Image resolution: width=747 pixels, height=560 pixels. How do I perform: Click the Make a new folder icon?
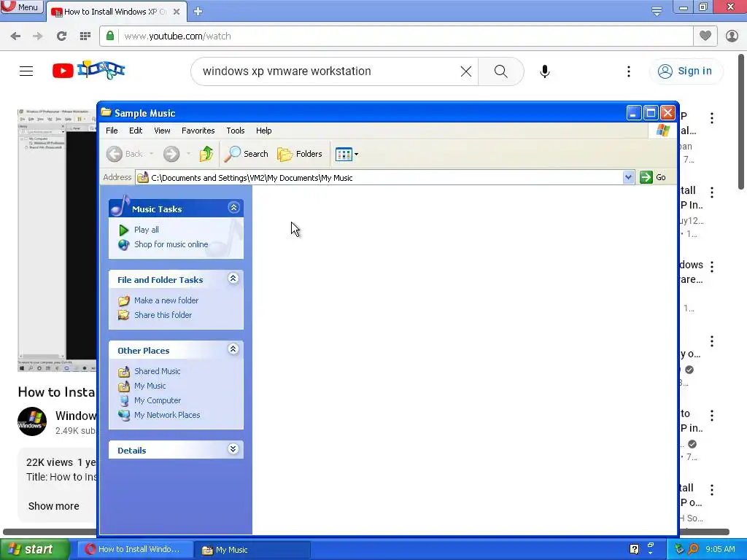tap(124, 300)
